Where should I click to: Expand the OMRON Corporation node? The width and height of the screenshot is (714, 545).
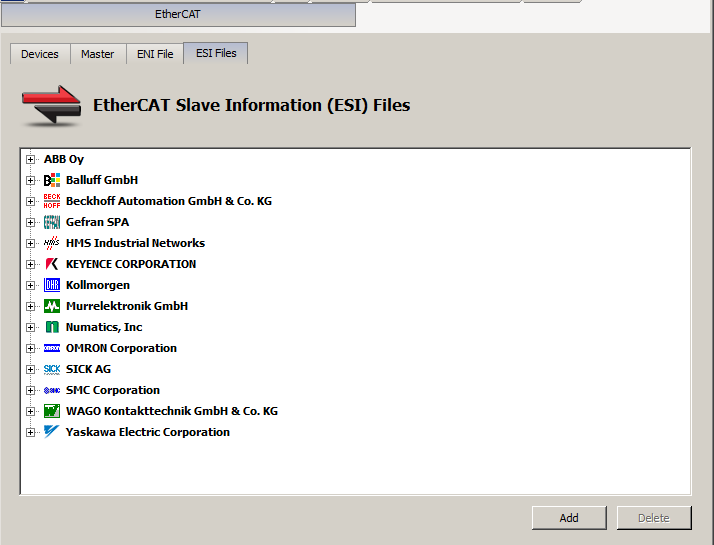[x=31, y=348]
